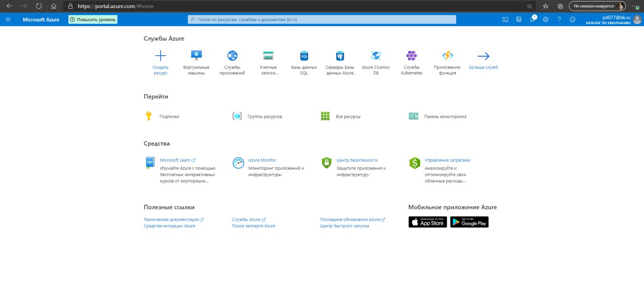Get it on Google Play badge
This screenshot has height=284, width=644.
[x=469, y=222]
